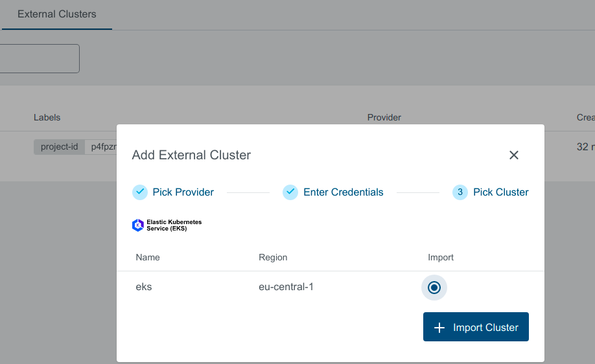Click the eks cluster name
Image resolution: width=595 pixels, height=364 pixels.
pos(144,286)
